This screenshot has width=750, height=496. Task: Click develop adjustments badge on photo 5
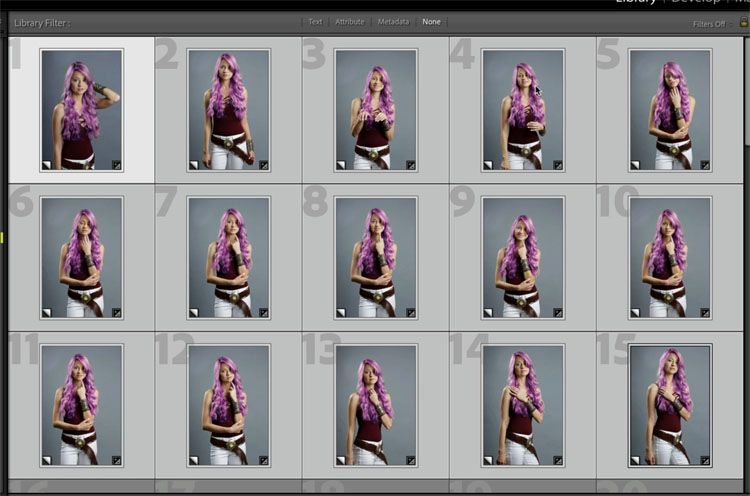point(705,165)
